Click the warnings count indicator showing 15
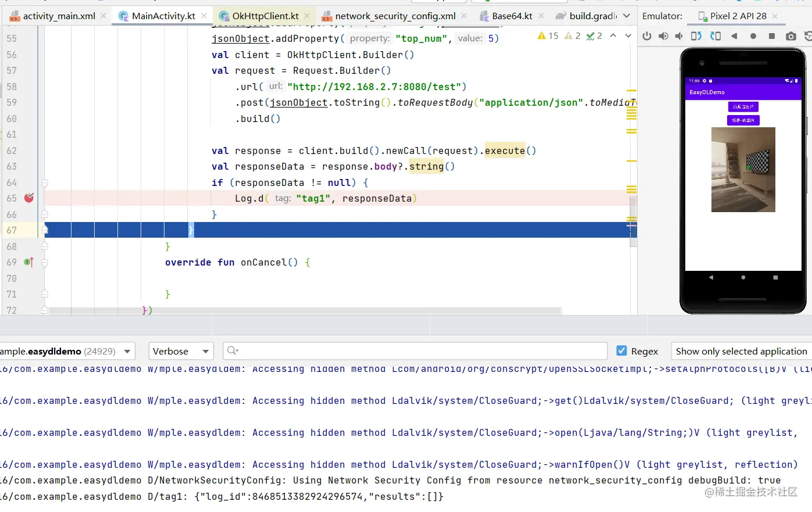This screenshot has width=812, height=512. point(548,36)
